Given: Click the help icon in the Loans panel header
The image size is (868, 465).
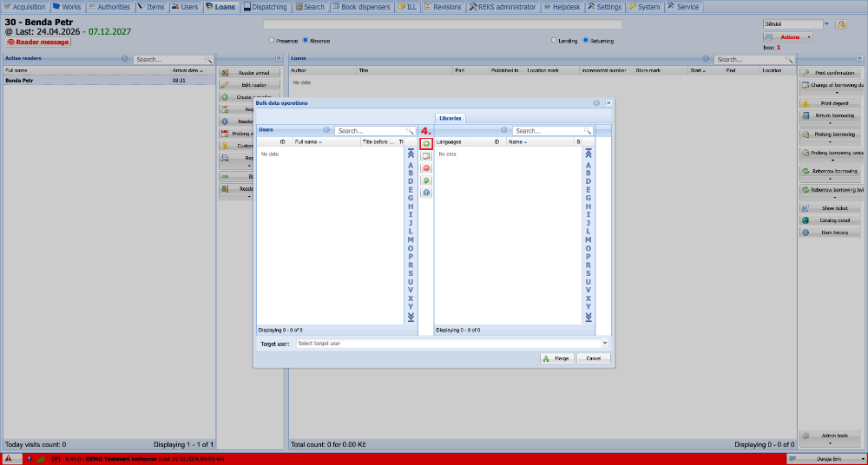Looking at the screenshot, I should point(706,58).
